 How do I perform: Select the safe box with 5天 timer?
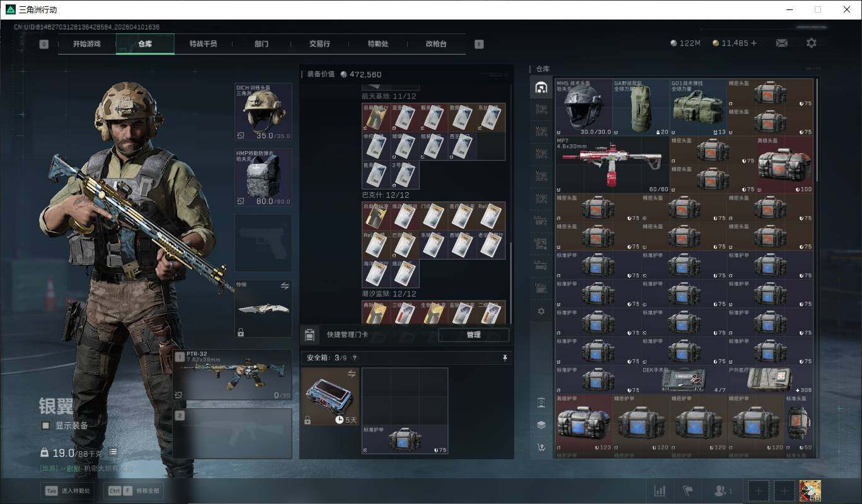330,396
